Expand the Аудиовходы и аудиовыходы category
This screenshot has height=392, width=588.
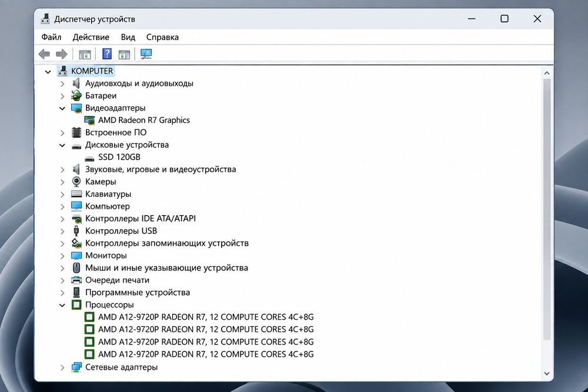(x=62, y=84)
